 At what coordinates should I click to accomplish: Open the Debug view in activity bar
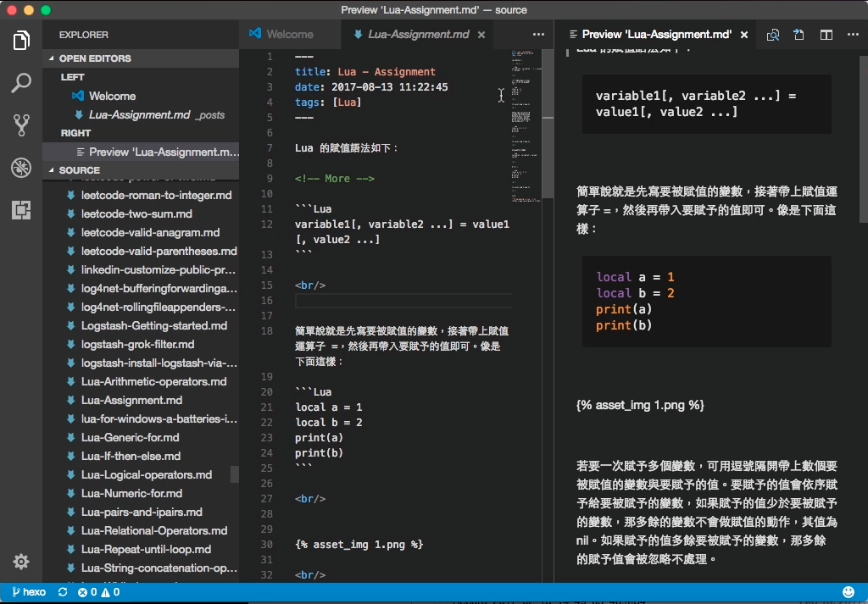[21, 168]
